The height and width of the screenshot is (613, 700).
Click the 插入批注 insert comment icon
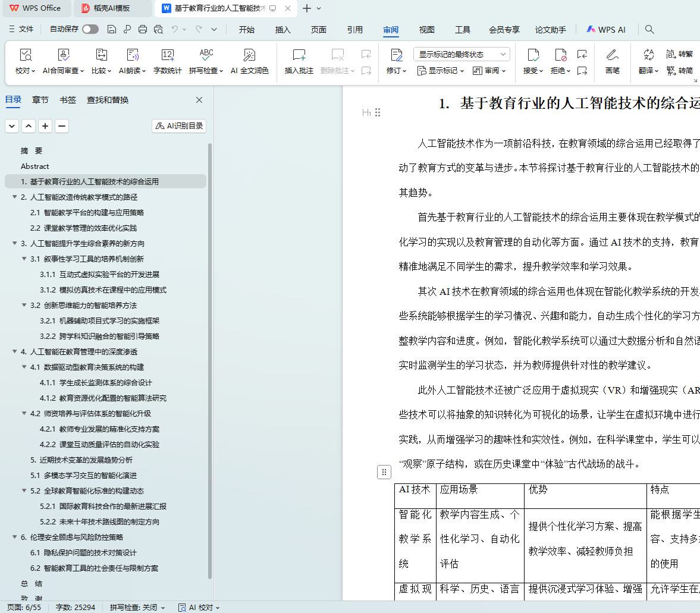coord(299,55)
